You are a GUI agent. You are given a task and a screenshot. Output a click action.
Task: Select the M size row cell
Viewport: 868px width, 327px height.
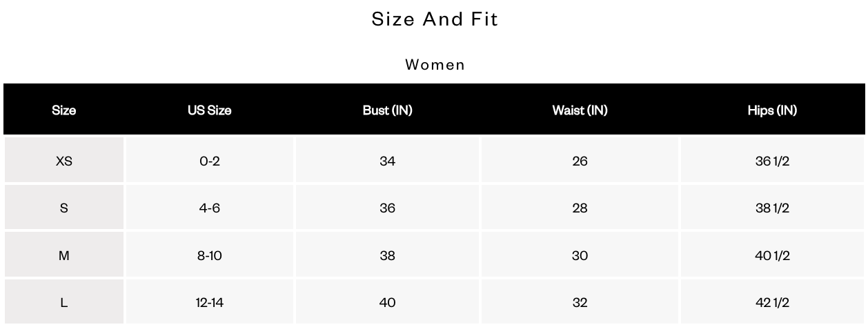63,255
